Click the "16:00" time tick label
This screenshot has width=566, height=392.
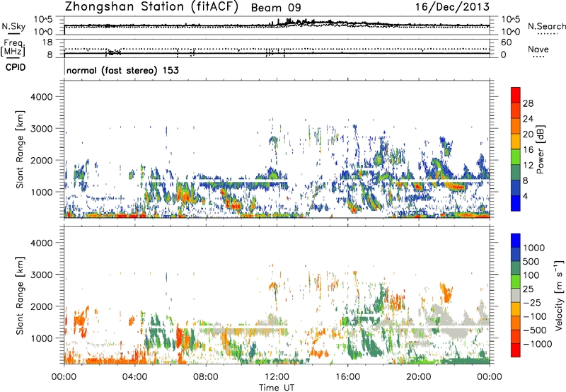[x=347, y=377]
